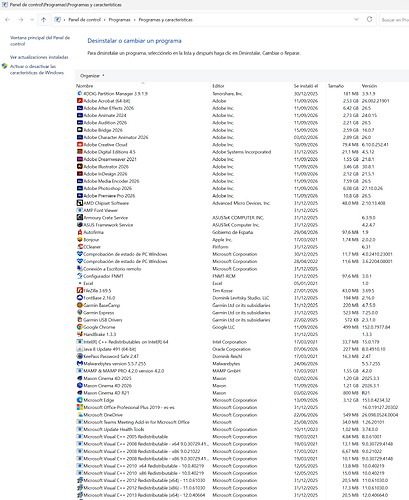409x500 pixels.
Task: Open Activar o desactivar características de Windows
Action: [37, 69]
